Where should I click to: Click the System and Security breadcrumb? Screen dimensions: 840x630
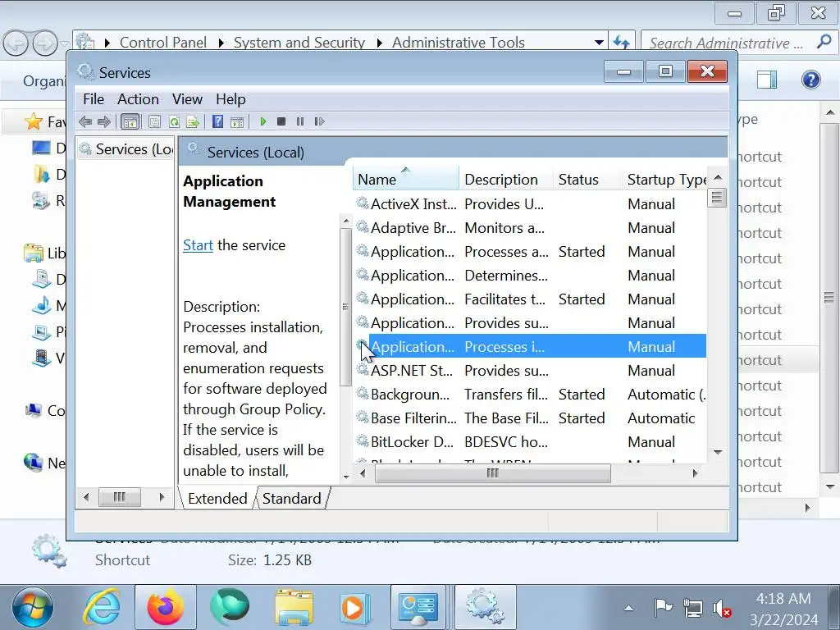coord(299,43)
